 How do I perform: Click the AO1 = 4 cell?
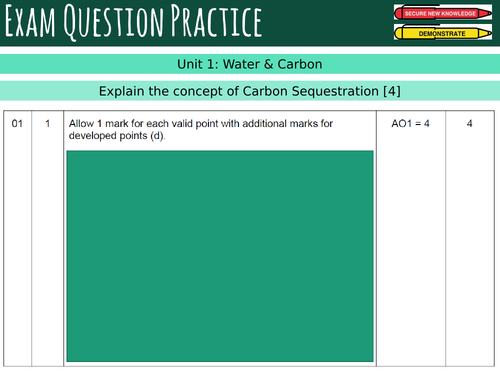410,124
